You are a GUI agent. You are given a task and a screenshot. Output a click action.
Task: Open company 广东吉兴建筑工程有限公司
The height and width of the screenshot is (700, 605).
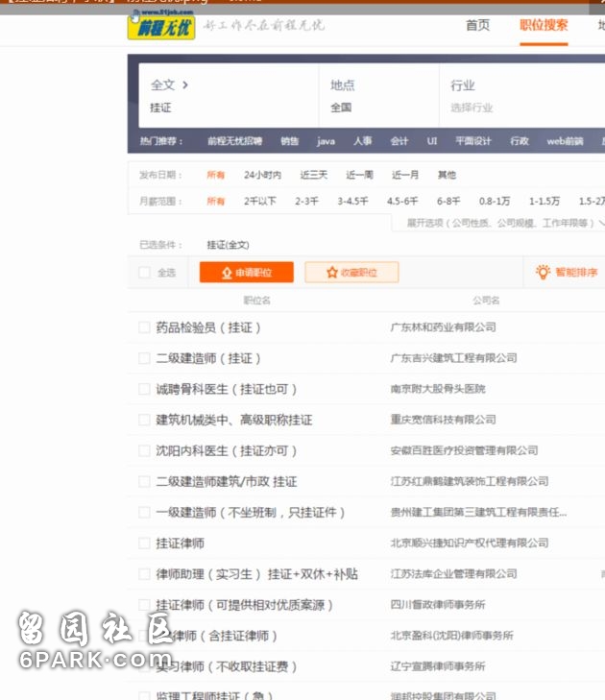[453, 358]
